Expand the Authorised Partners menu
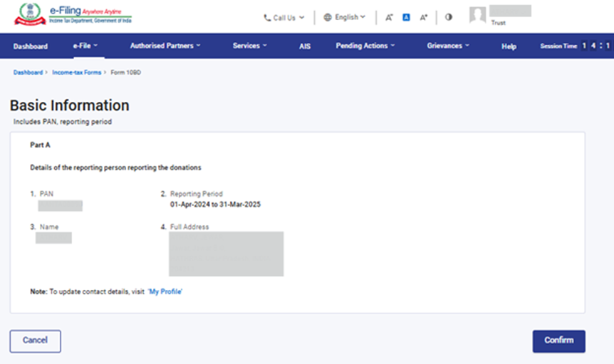 point(165,46)
